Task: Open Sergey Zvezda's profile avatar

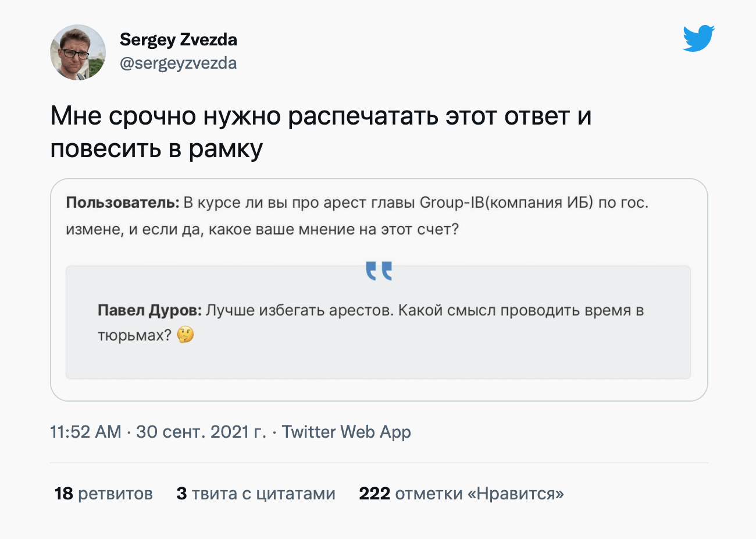Action: [78, 52]
